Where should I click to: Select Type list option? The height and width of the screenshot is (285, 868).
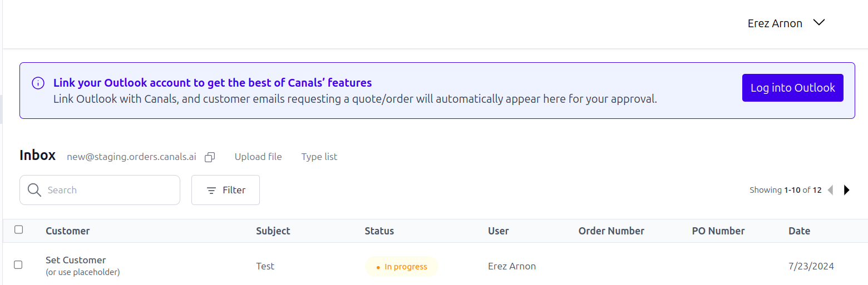point(319,157)
